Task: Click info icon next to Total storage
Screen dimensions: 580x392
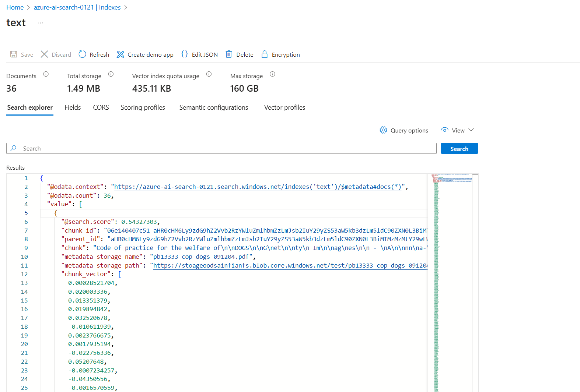Action: pos(111,74)
